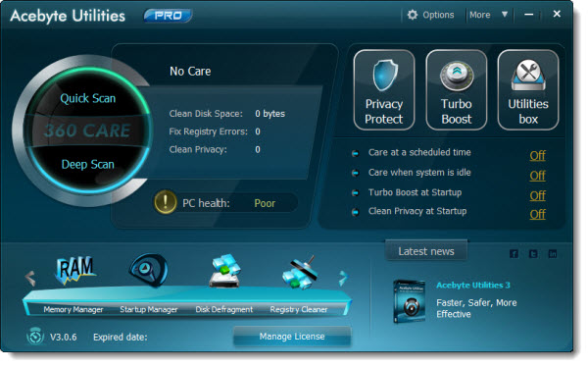Click the Fix Registry Errors label
This screenshot has height=367, width=588.
tap(208, 131)
